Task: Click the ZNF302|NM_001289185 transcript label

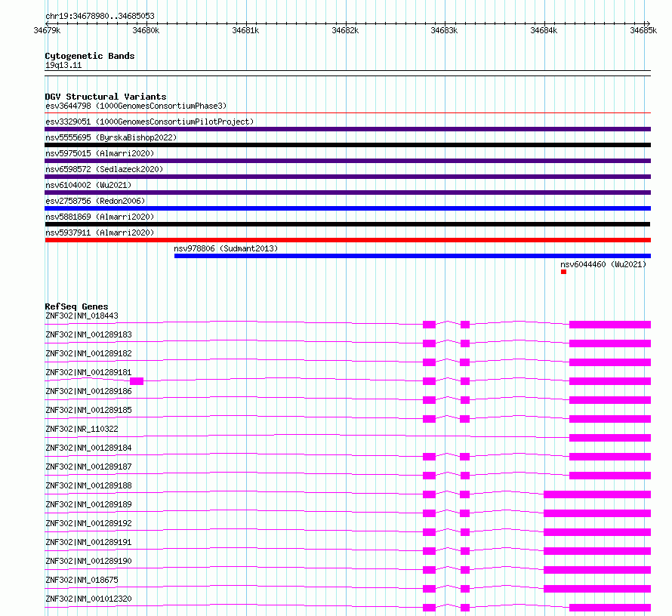Action: (88, 410)
